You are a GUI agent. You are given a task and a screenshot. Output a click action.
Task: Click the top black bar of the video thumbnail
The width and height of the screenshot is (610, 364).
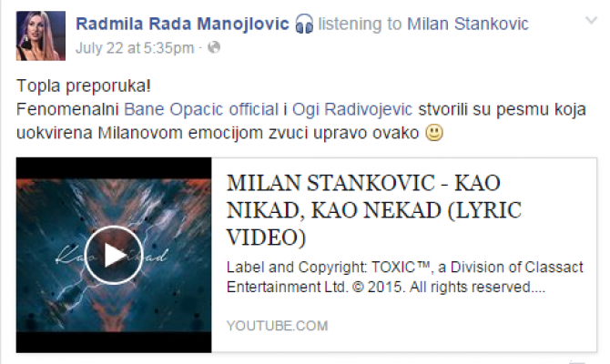pos(114,168)
